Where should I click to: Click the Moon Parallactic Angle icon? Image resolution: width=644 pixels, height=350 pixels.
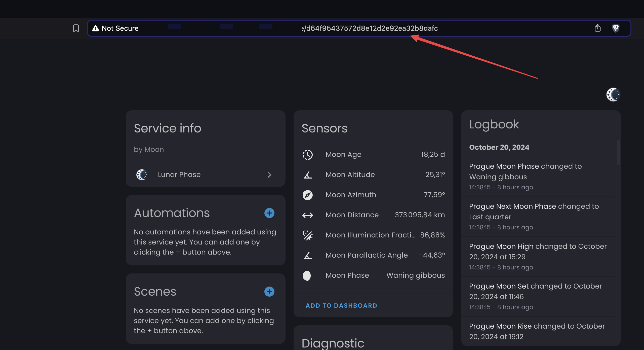pos(307,255)
